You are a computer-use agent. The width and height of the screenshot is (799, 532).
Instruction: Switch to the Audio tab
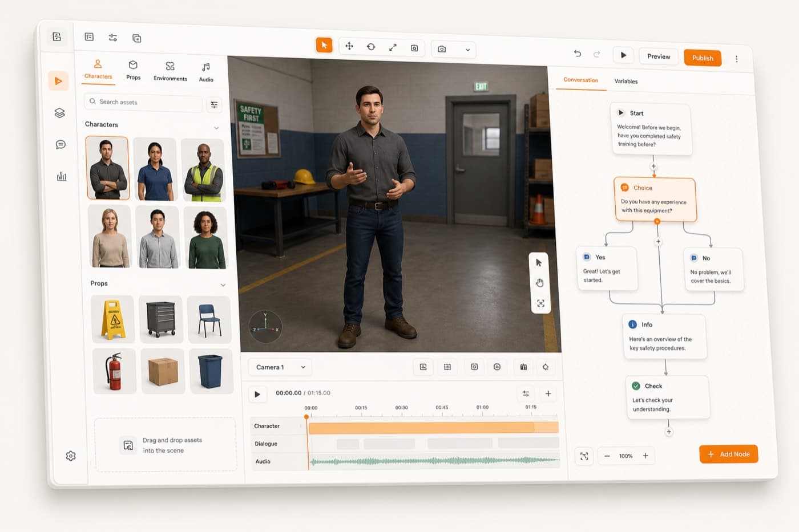tap(206, 73)
